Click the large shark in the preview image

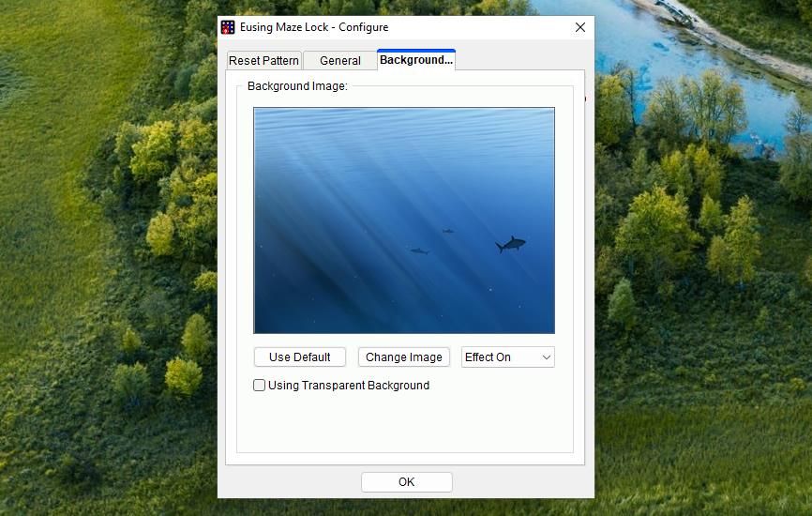pos(511,245)
